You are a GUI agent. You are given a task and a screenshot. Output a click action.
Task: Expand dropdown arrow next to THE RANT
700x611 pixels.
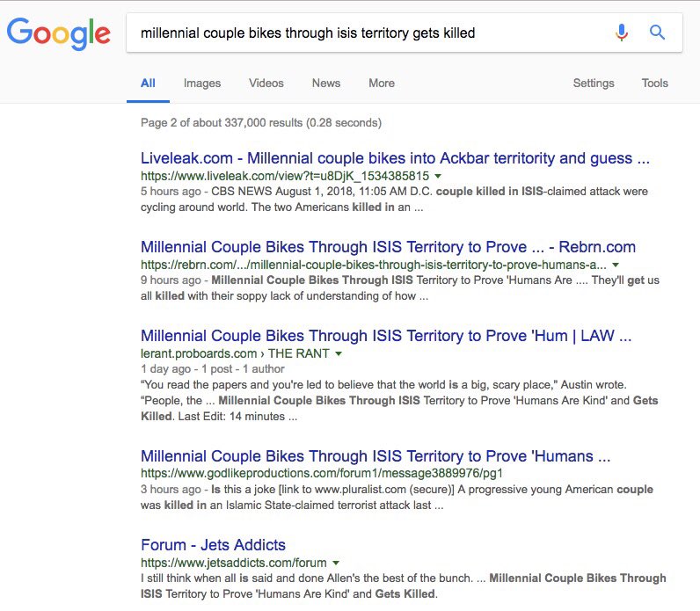(339, 353)
